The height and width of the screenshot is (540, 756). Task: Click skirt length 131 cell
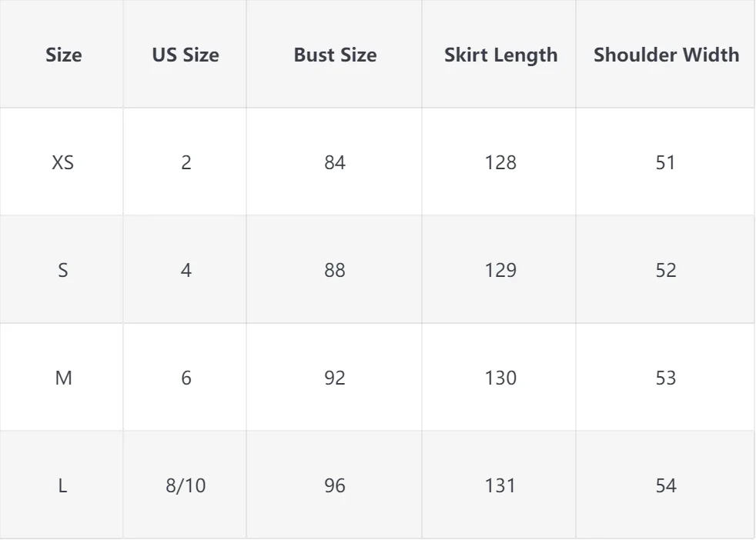(x=500, y=486)
